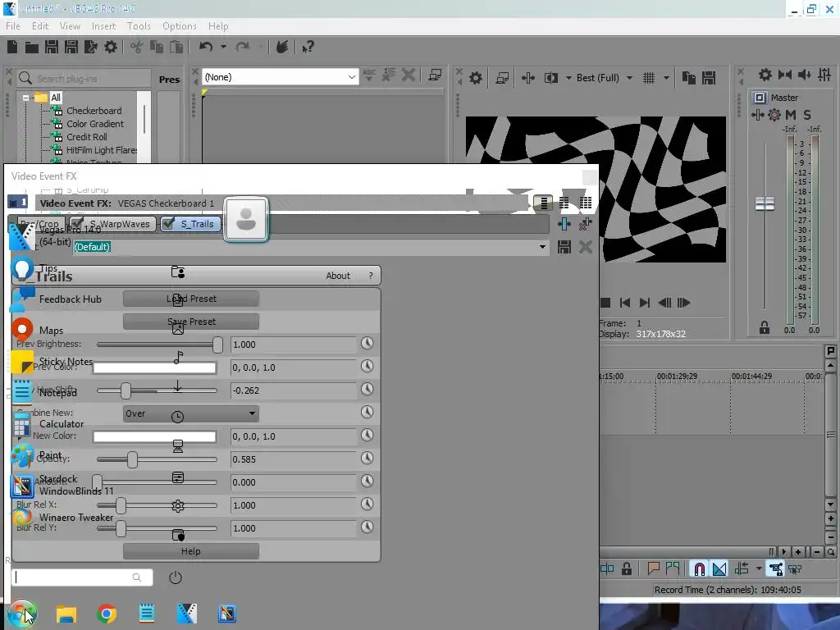Insert a marker with the orange flag icon
The width and height of the screenshot is (840, 630).
(x=653, y=568)
